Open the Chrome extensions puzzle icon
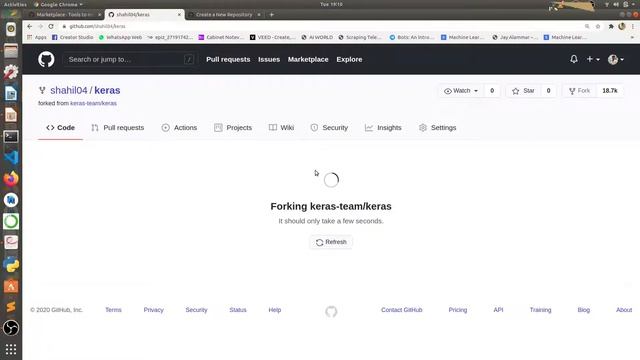The image size is (640, 360). [x=611, y=26]
